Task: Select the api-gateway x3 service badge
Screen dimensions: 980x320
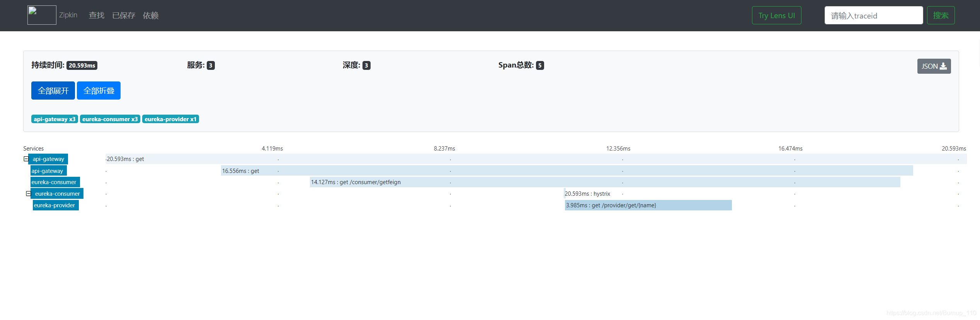Action: pyautogui.click(x=54, y=119)
